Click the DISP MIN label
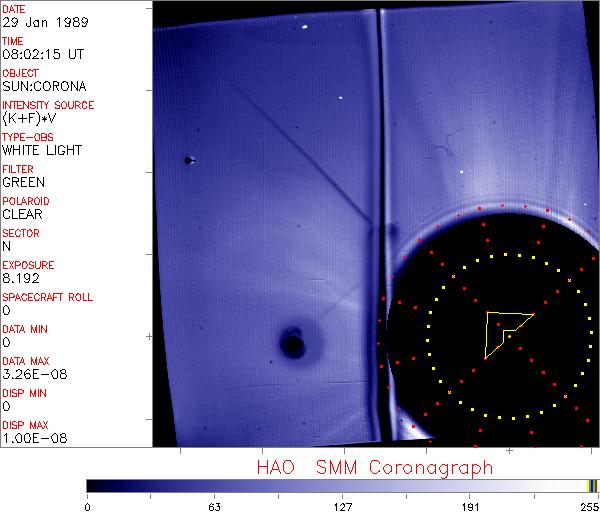This screenshot has height=512, width=600. [x=24, y=393]
